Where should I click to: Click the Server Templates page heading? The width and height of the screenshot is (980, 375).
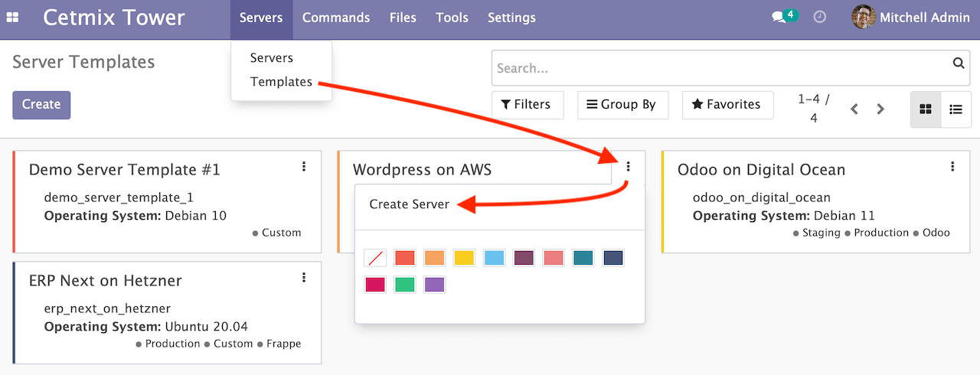[x=83, y=62]
